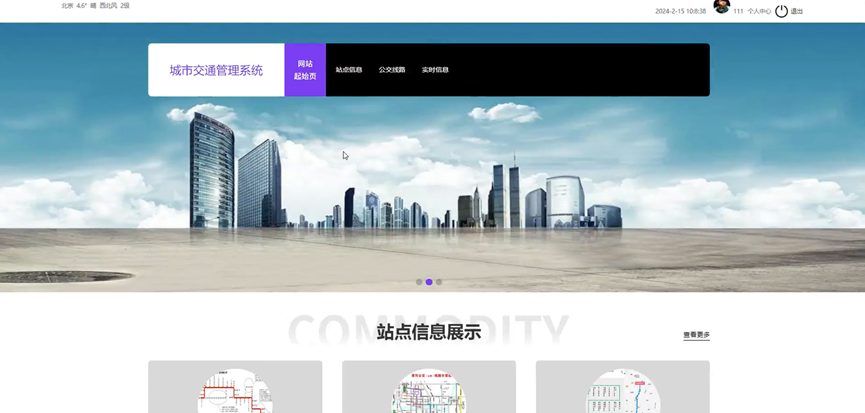Screen dimensions: 865x413
Task: Click the 北京 weather info text
Action: pos(95,6)
